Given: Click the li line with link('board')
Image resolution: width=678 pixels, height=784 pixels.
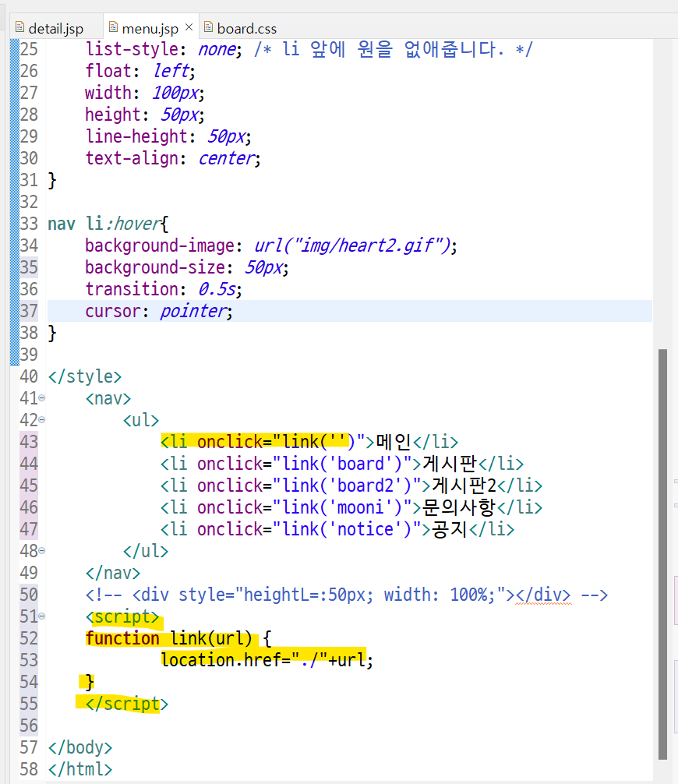Looking at the screenshot, I should tap(342, 464).
